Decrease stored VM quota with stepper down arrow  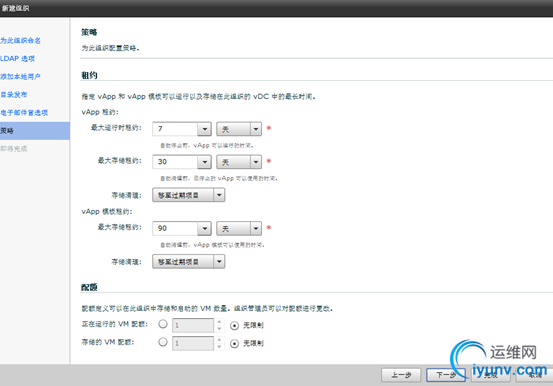(x=219, y=346)
